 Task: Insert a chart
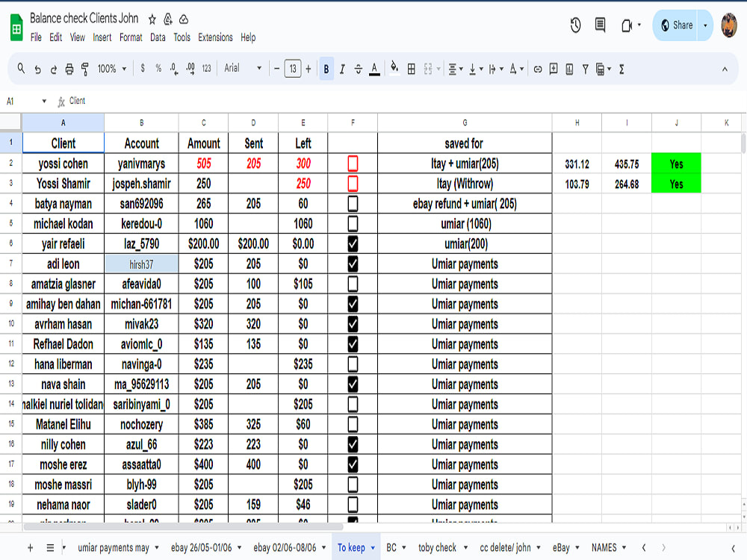(569, 69)
